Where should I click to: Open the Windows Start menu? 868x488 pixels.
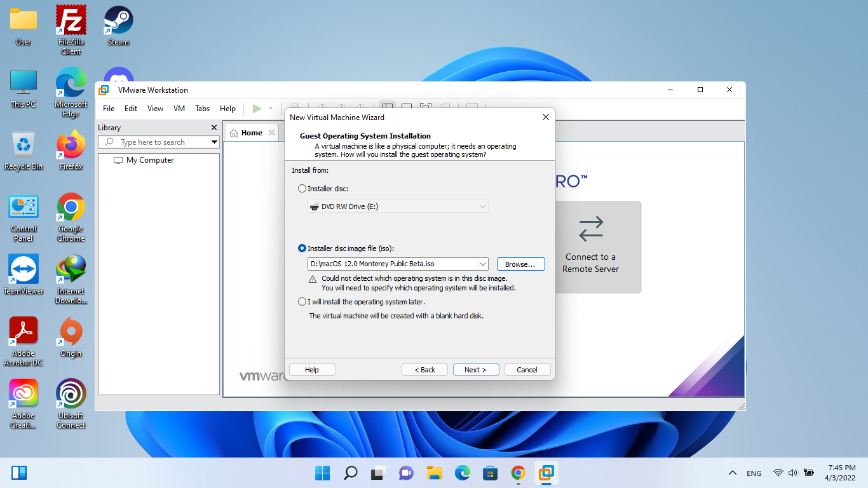pos(322,473)
